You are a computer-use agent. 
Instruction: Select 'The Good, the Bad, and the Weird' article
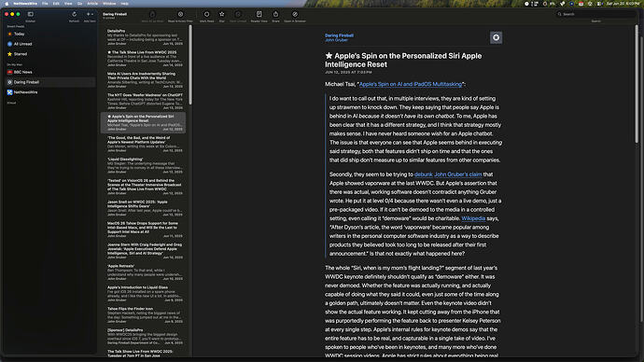click(143, 144)
